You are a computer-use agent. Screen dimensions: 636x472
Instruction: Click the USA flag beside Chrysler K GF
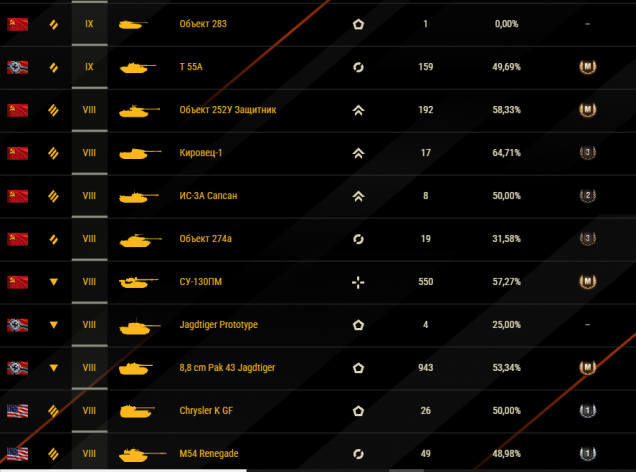pos(17,411)
